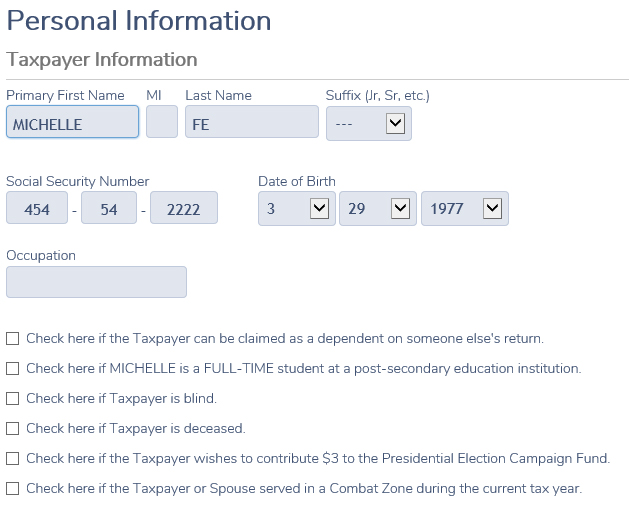Click the birth year dropdown arrow icon
The image size is (629, 525).
(493, 209)
